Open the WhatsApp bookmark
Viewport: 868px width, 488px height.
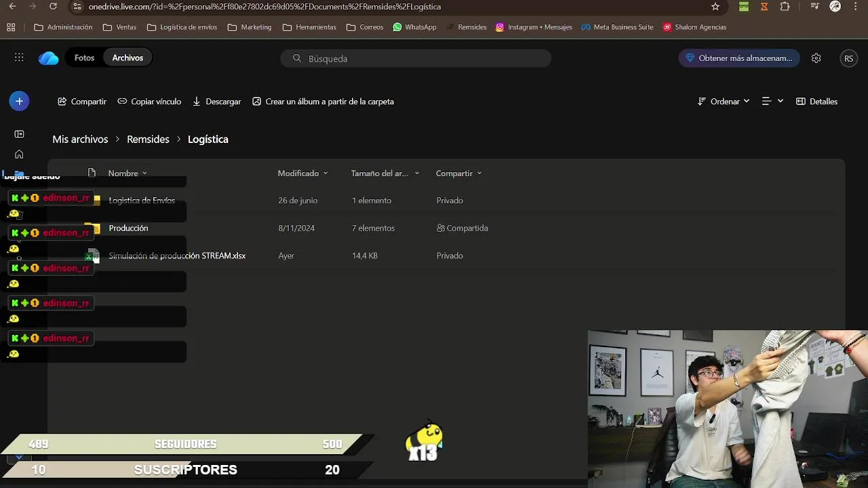[x=414, y=27]
